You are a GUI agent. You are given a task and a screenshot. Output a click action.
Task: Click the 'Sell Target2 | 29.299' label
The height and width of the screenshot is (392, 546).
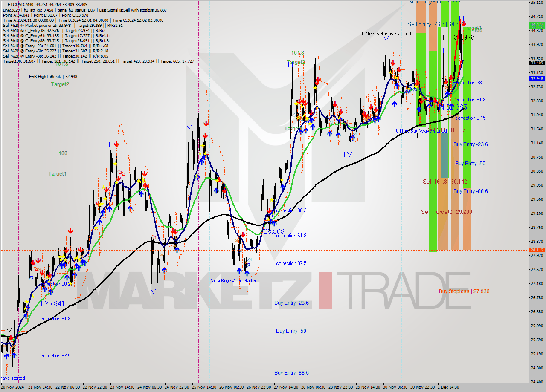tap(446, 212)
